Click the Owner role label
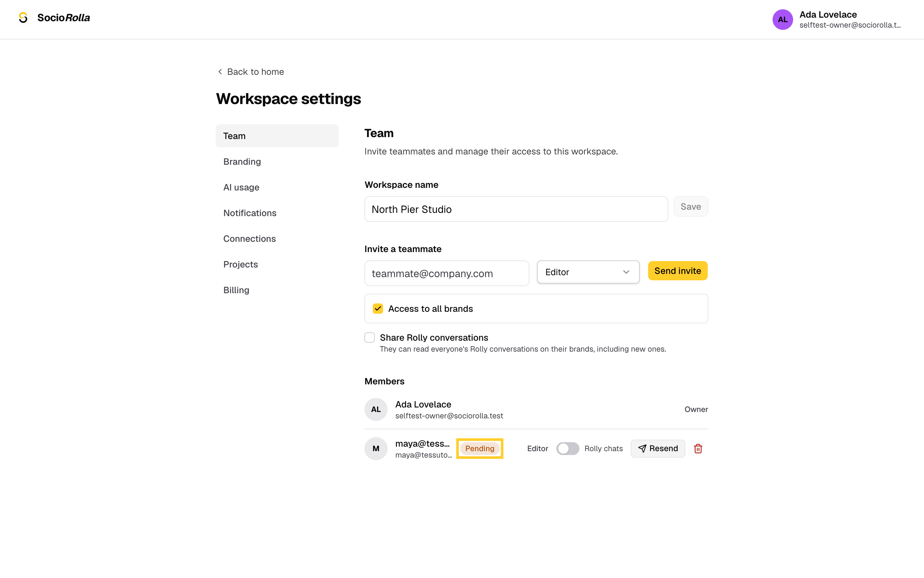Screen dimensions: 924x578 coord(696,409)
